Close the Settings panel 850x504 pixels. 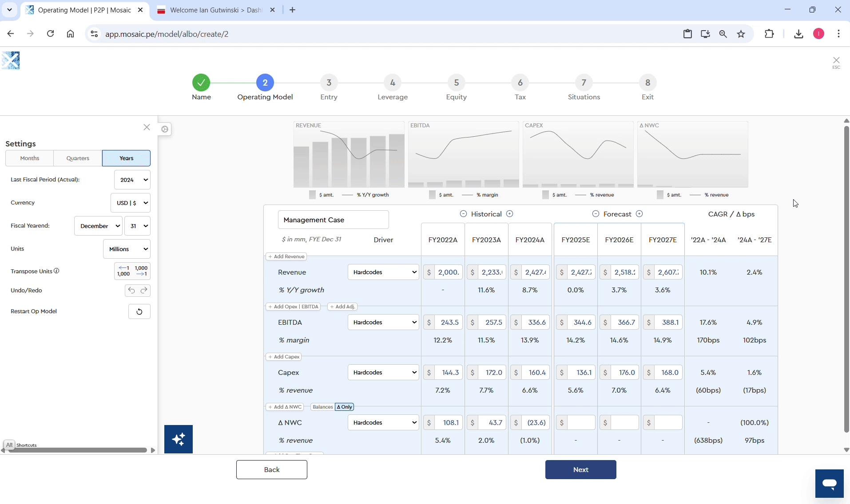147,127
